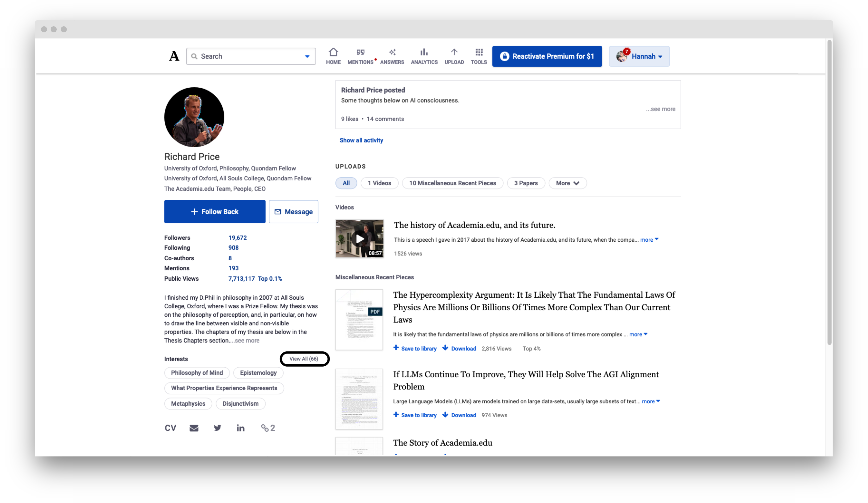
Task: Open the Hypercomplexity Argument title
Action: point(534,307)
